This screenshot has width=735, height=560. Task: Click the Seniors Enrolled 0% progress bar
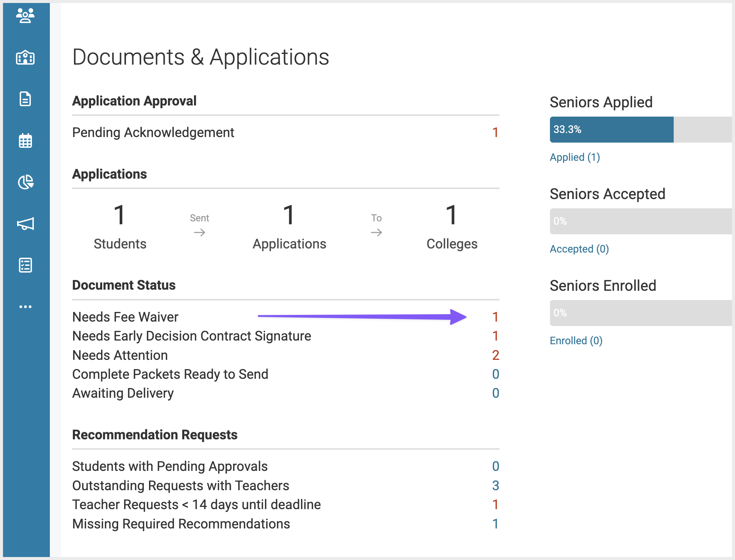pyautogui.click(x=641, y=313)
